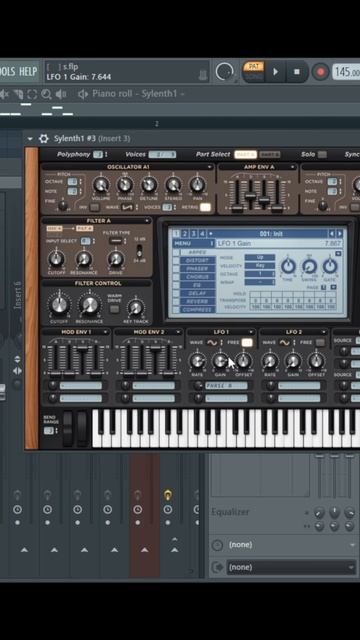Viewport: 360px width, 640px height.
Task: Open Sylenth1 plugin options gear icon
Action: [x=44, y=139]
